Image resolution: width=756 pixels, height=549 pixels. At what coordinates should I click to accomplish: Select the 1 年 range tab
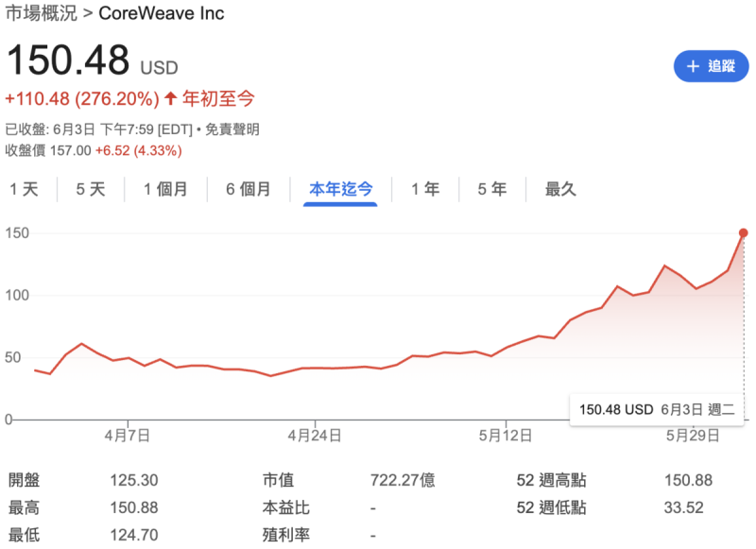(425, 189)
